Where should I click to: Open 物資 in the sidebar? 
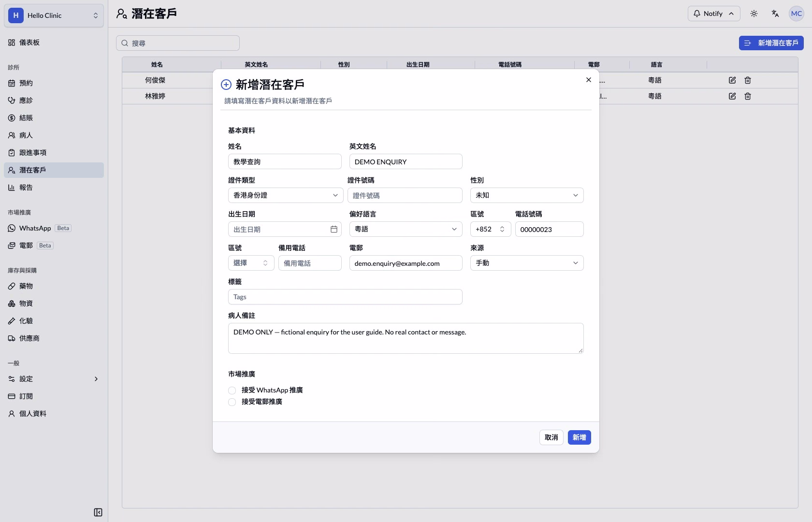(x=54, y=304)
